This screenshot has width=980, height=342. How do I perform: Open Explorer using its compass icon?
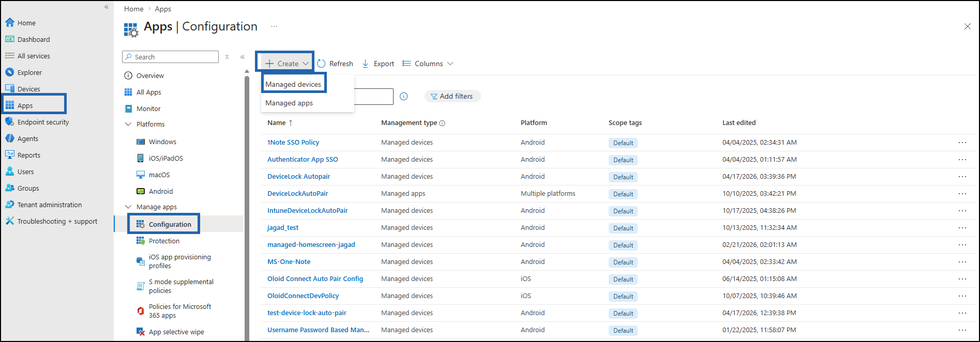(10, 72)
